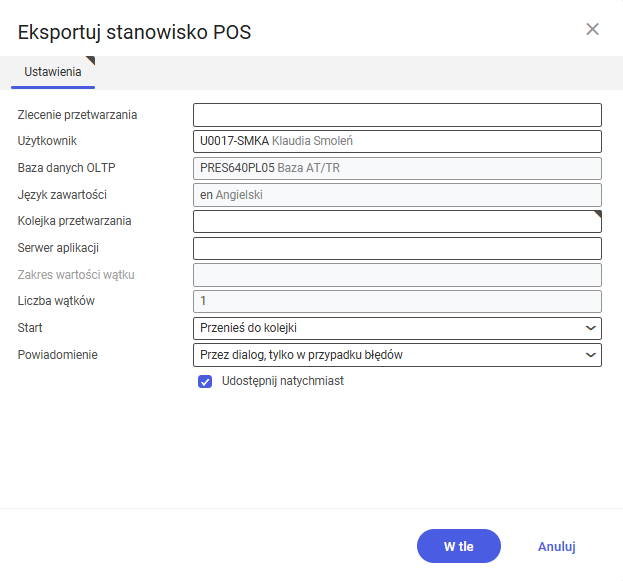
Task: Click the Serwer aplikacji label
Action: pyautogui.click(x=58, y=248)
